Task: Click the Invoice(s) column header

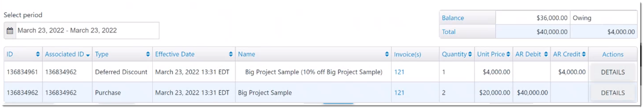Action: click(407, 54)
